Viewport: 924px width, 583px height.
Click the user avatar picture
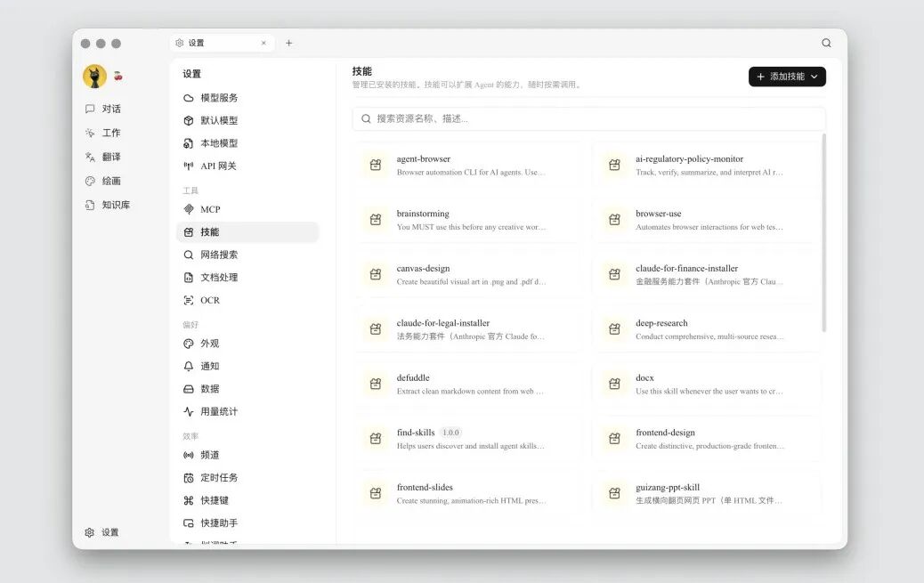point(94,76)
